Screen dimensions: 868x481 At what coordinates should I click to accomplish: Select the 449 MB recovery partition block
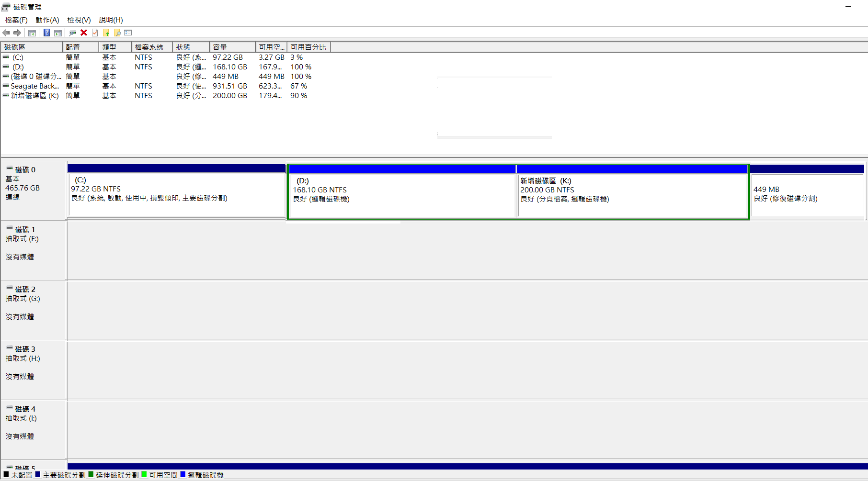tap(807, 191)
